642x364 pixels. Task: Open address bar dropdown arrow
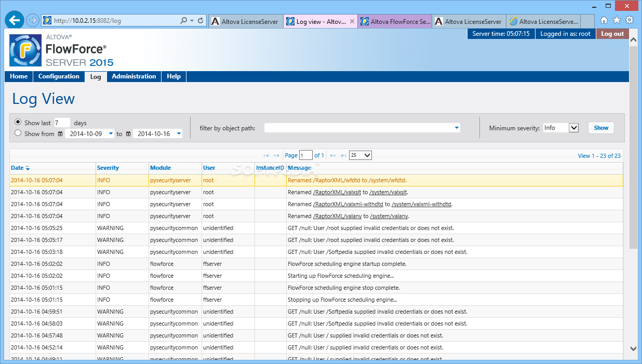point(192,21)
